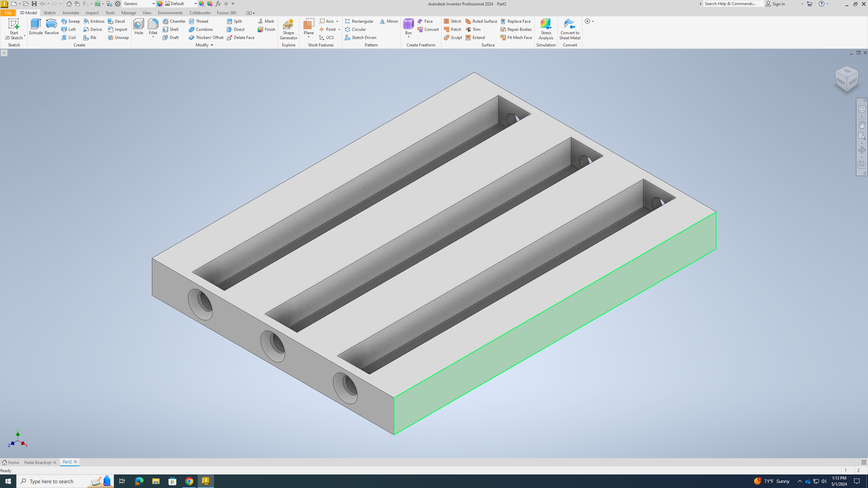Click the Windows Start button
This screenshot has height=488, width=868.
(x=8, y=481)
